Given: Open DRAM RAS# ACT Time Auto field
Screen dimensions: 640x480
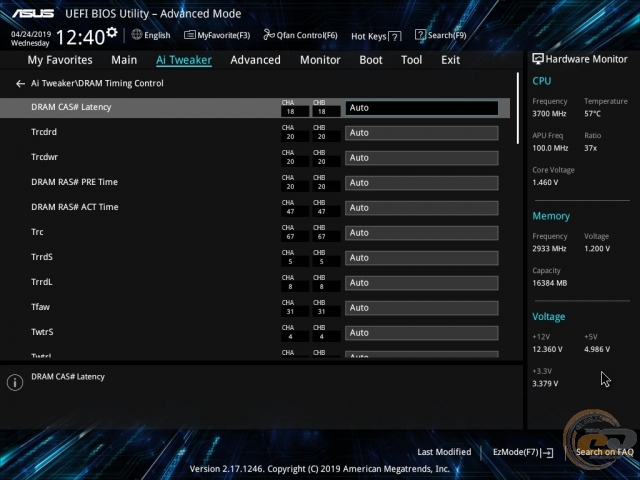Looking at the screenshot, I should click(422, 208).
